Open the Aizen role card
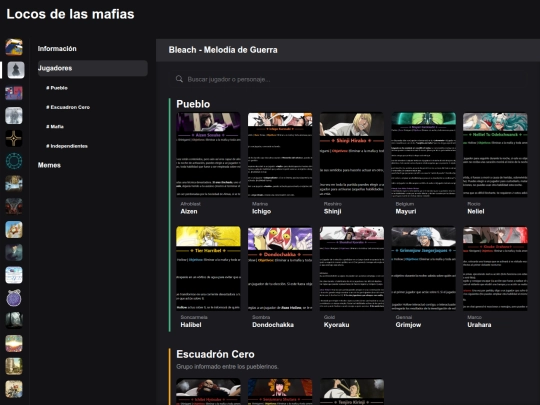Screen dimensions: 540x405 tap(208, 155)
